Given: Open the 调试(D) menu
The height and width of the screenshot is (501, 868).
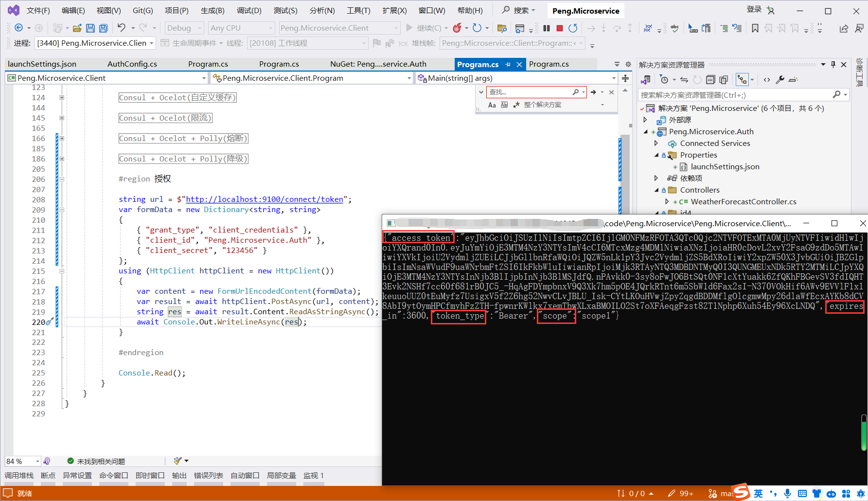Looking at the screenshot, I should click(249, 11).
